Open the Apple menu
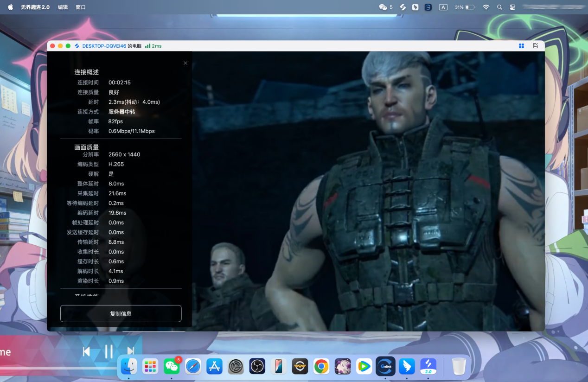 point(10,7)
